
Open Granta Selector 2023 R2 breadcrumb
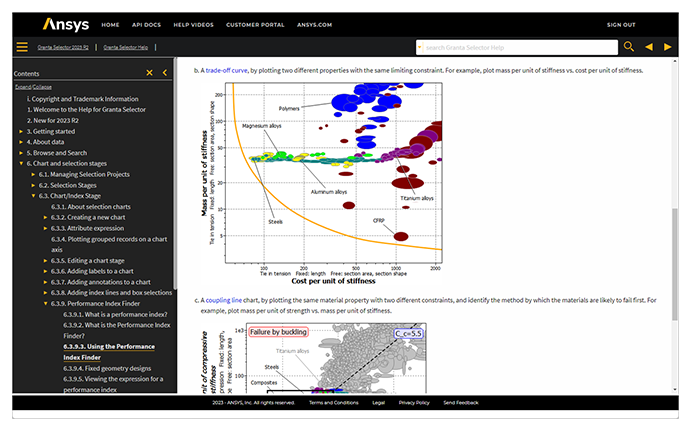(x=63, y=47)
